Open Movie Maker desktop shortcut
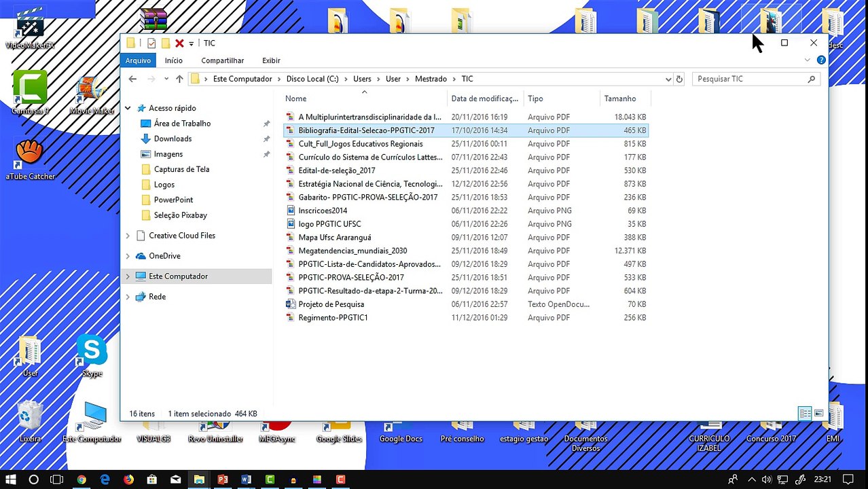Viewport: 868px width, 489px height. click(91, 96)
